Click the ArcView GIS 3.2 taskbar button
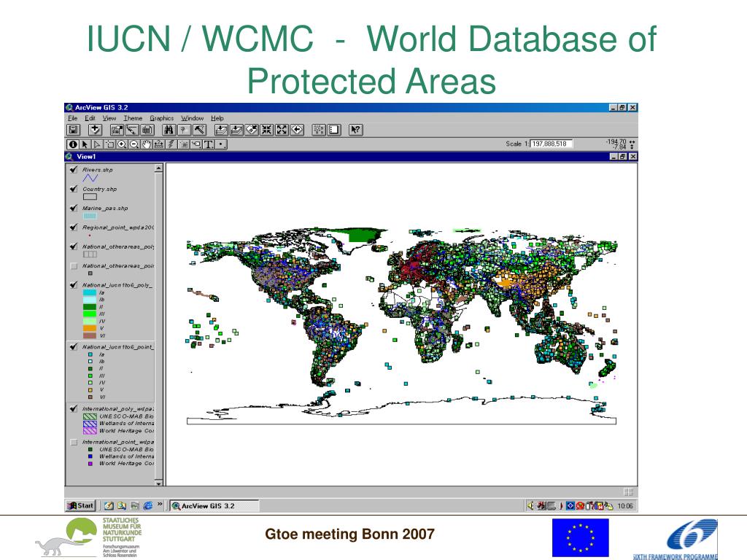This screenshot has width=747, height=560. [x=213, y=505]
